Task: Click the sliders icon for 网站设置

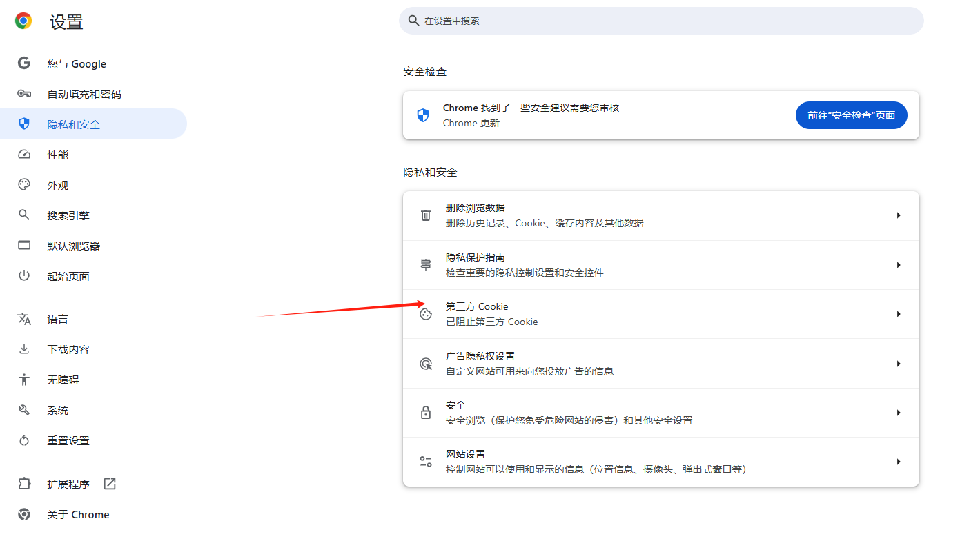Action: (x=426, y=462)
